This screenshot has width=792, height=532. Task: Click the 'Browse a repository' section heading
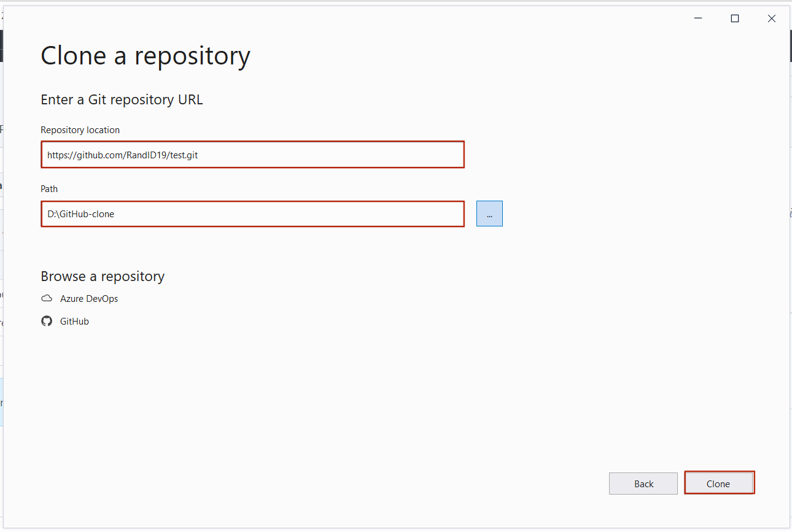coord(103,276)
